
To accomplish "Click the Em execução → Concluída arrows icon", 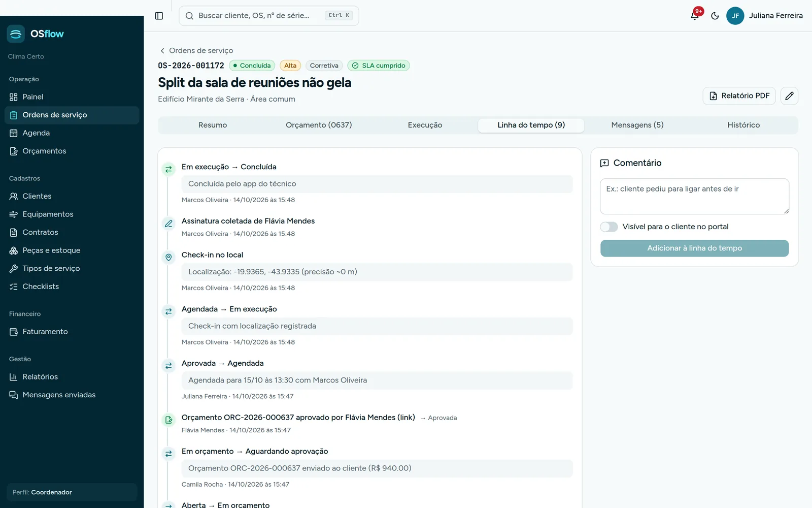I will click(168, 169).
